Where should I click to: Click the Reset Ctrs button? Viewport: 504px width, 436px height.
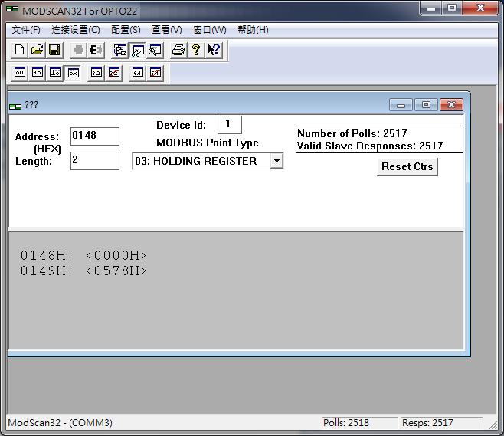tap(407, 167)
